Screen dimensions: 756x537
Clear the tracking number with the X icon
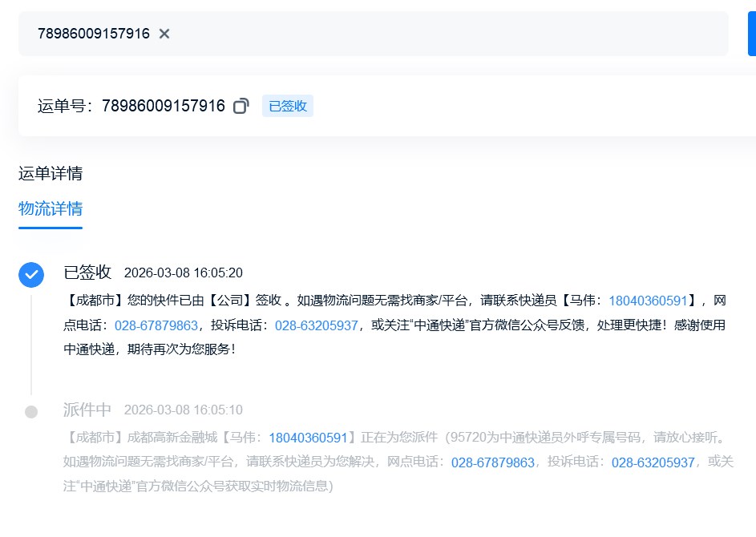tap(164, 34)
